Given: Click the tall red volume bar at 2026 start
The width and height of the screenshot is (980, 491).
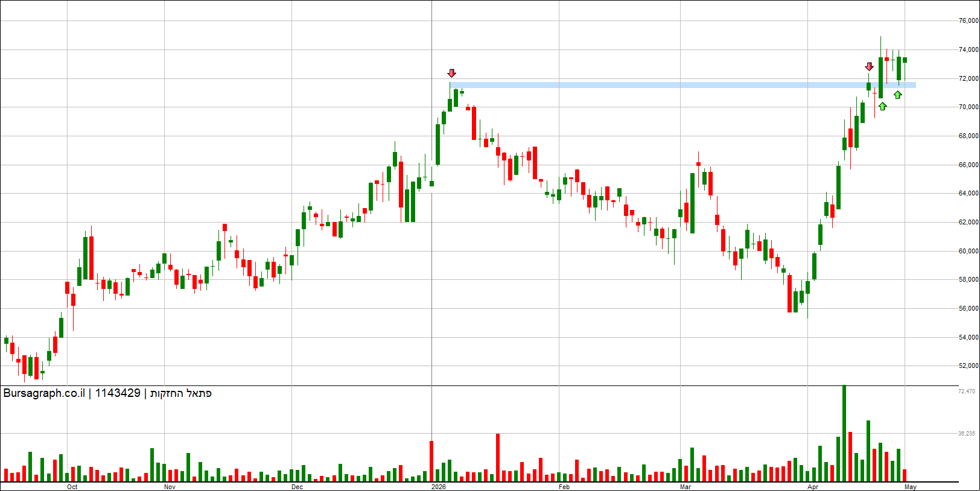Looking at the screenshot, I should click(431, 461).
